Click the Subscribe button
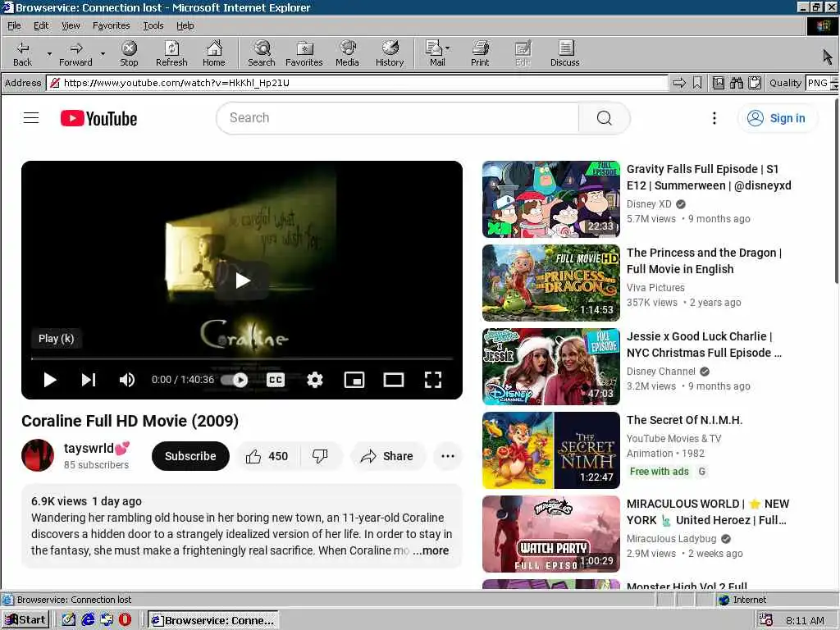This screenshot has height=630, width=840. tap(190, 456)
